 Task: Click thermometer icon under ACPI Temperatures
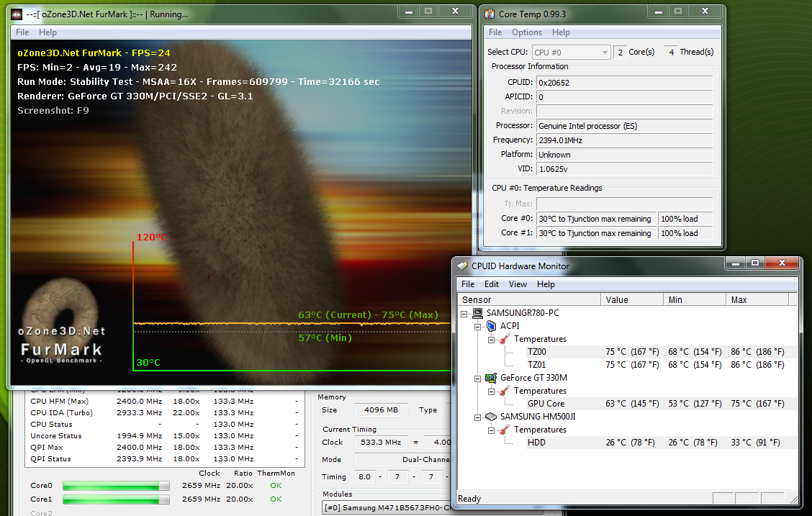(x=505, y=339)
